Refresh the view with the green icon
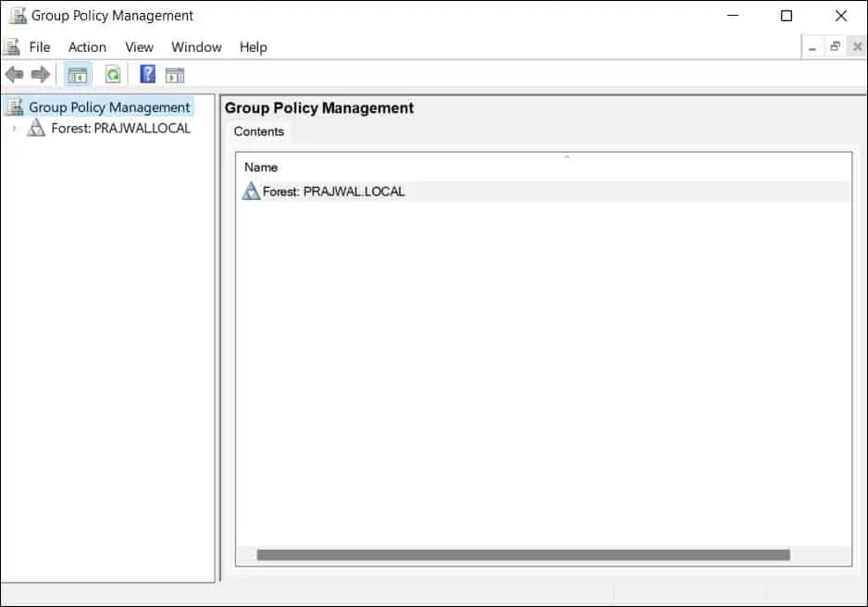This screenshot has width=868, height=607. point(113,74)
